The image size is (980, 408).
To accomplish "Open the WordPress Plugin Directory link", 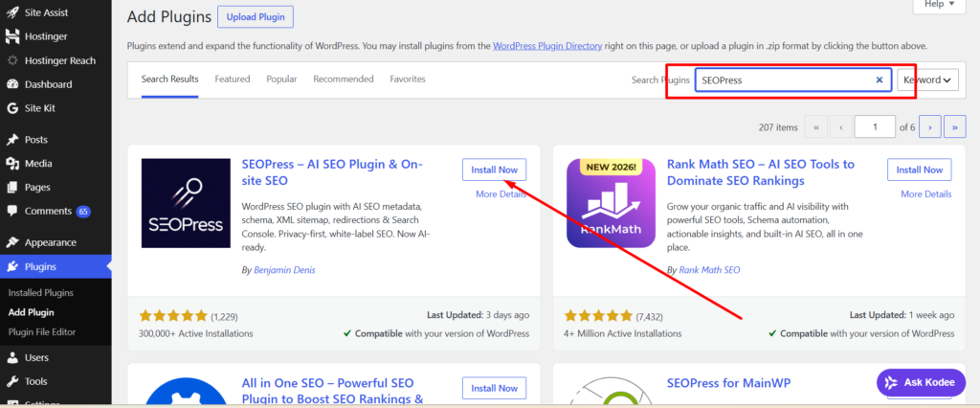I will [547, 46].
